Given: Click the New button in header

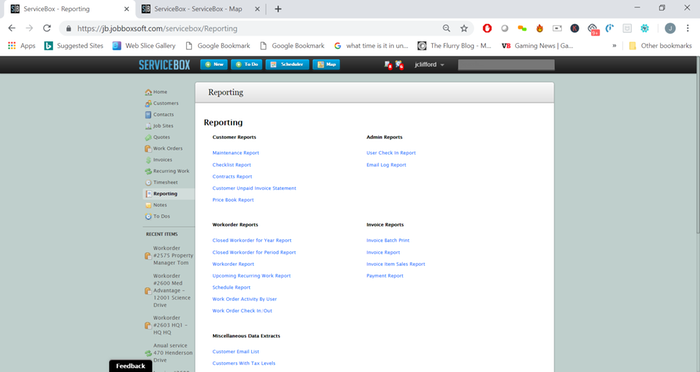Looking at the screenshot, I should (x=214, y=64).
